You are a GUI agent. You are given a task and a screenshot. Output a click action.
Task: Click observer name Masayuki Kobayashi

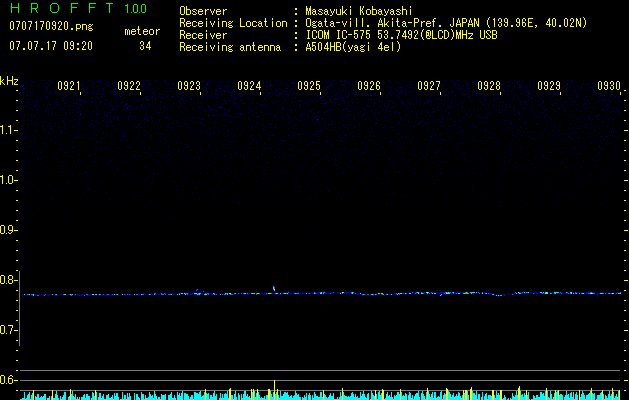358,11
